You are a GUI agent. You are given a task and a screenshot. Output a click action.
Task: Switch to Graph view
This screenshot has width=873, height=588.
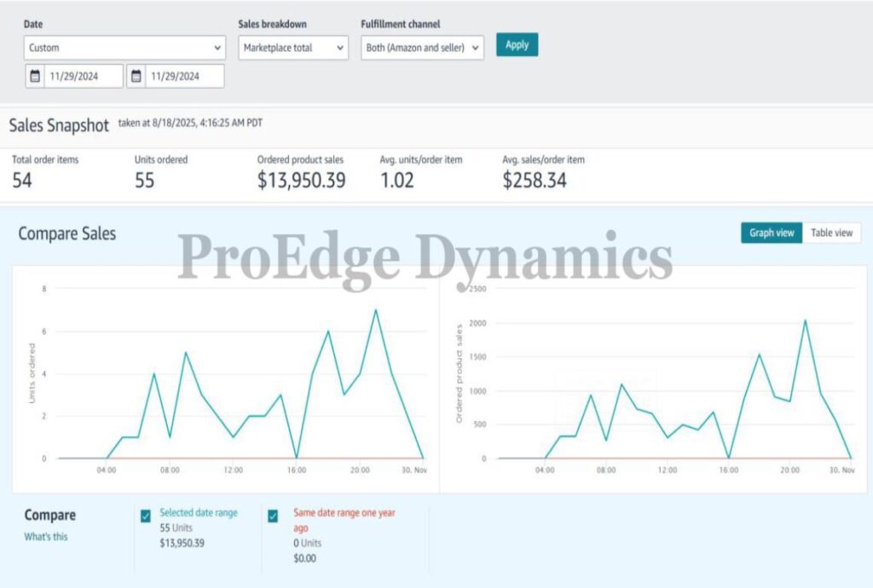coord(771,233)
